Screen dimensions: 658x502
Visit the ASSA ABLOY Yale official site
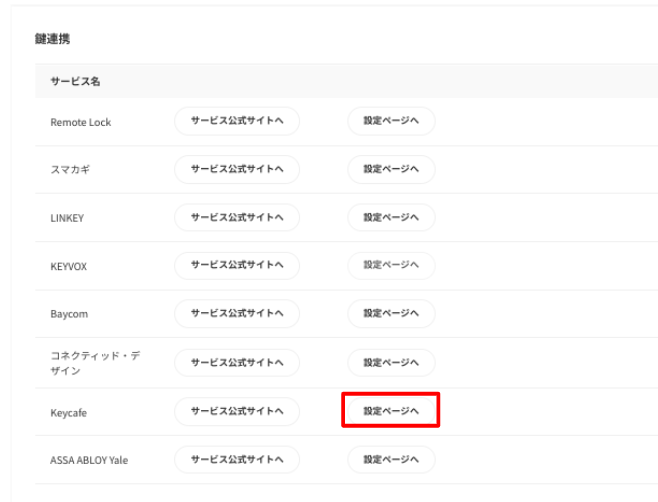click(x=237, y=460)
